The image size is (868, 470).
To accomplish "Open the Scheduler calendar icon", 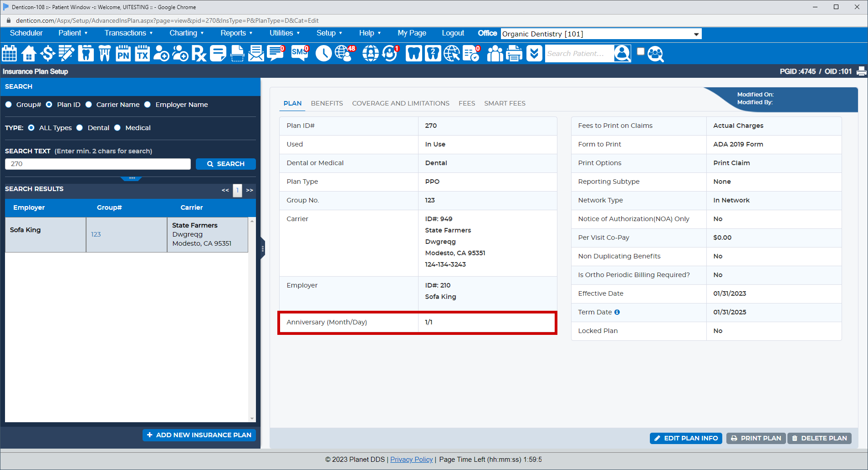I will pyautogui.click(x=9, y=54).
